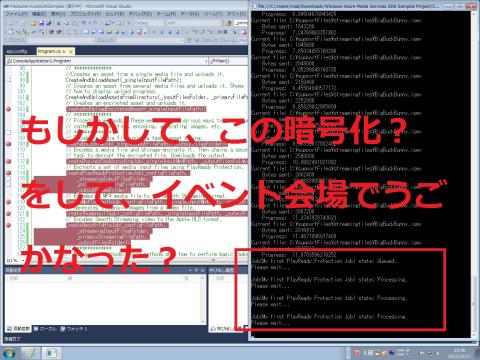The image size is (480, 360).
Task: Close the 自動変数 tool window
Action: pyautogui.click(x=202, y=270)
